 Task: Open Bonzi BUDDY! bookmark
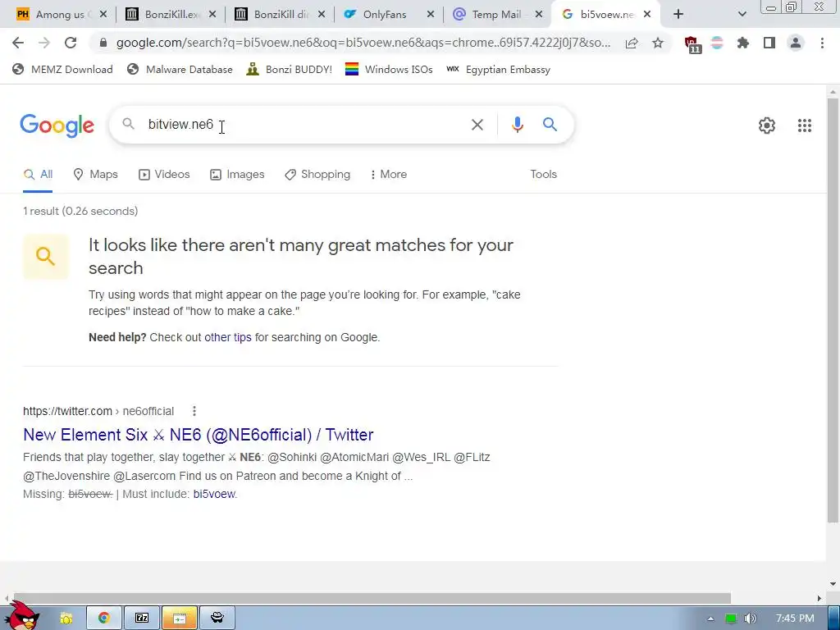[x=290, y=70]
